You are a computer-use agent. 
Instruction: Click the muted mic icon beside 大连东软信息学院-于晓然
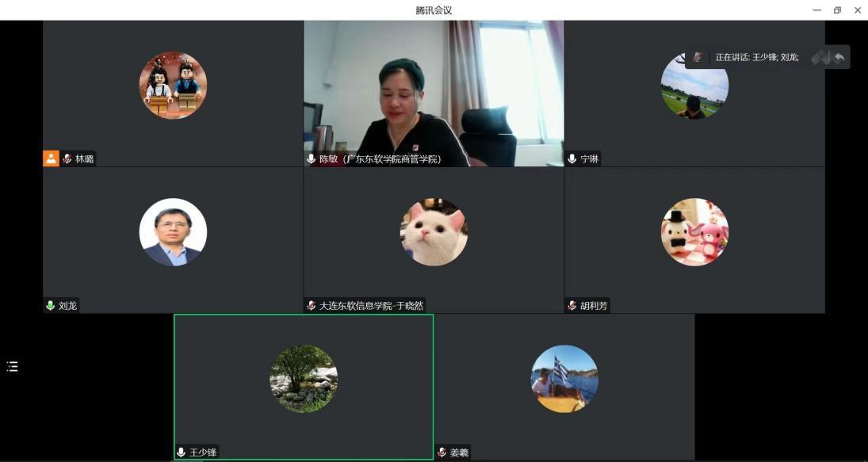312,306
